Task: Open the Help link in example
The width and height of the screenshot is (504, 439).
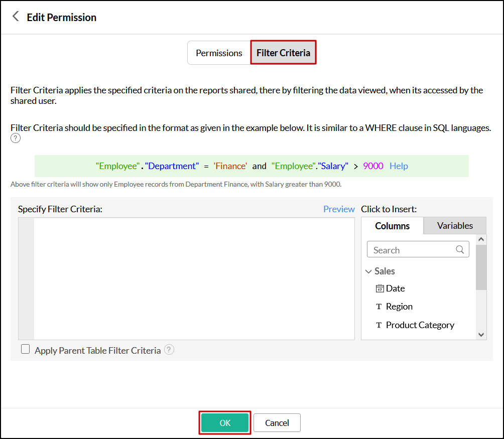Action: click(x=399, y=166)
